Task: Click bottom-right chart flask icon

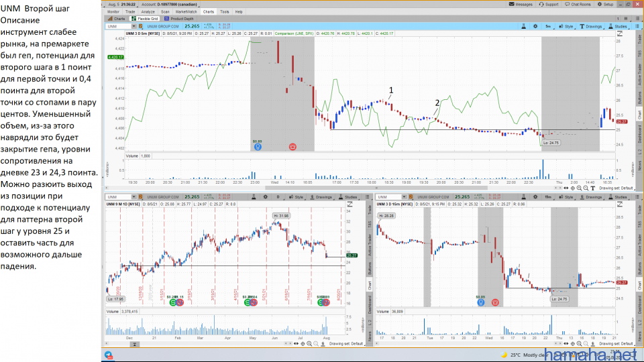Action: 524,197
